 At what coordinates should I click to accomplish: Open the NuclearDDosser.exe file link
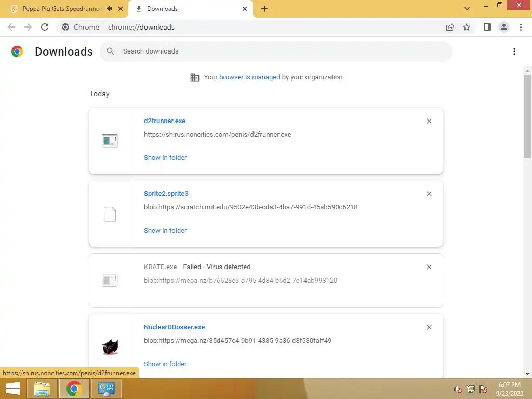coord(175,327)
